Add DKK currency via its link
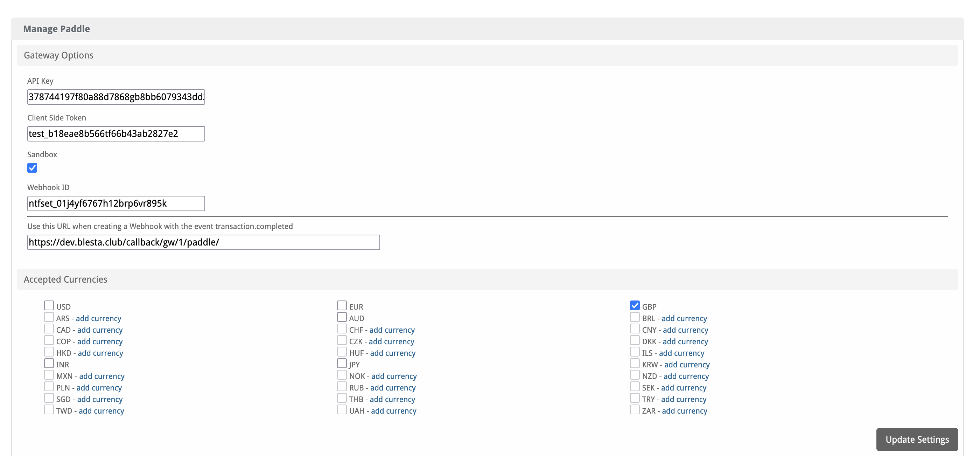The width and height of the screenshot is (980, 456). 686,341
